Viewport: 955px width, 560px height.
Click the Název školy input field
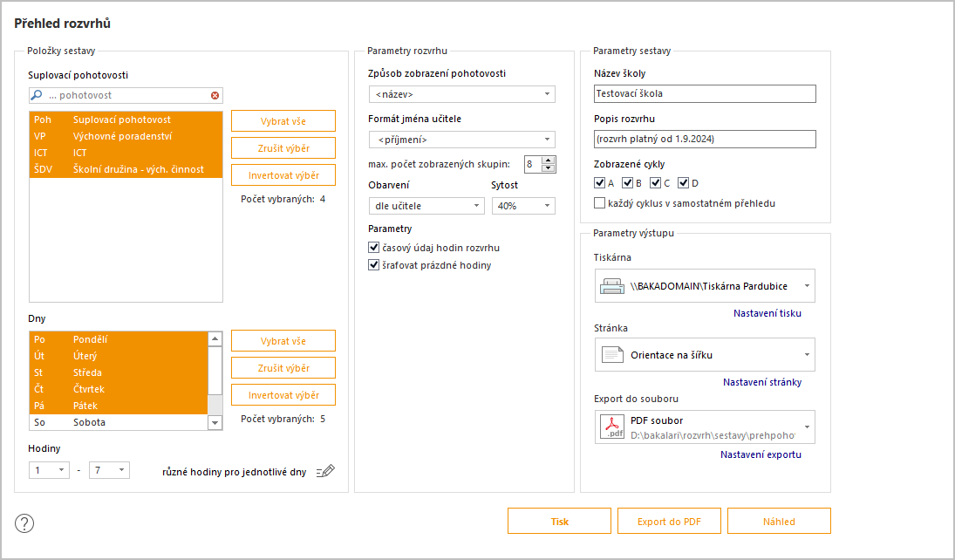click(705, 94)
